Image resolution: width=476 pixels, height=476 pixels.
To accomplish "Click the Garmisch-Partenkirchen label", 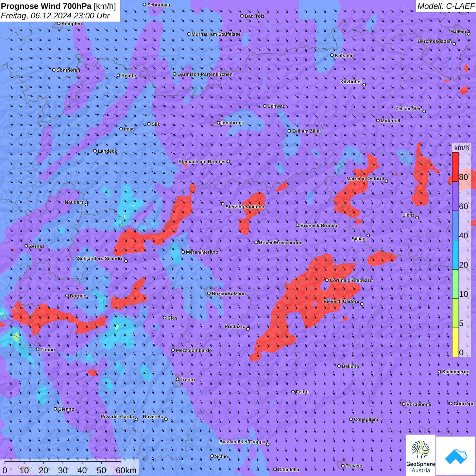I will 205,74.
